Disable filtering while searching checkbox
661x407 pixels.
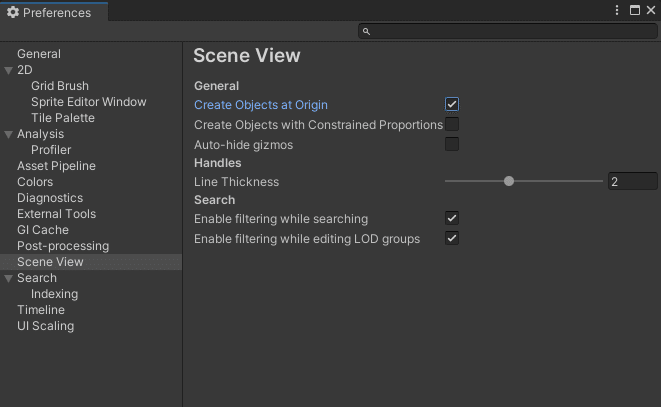click(451, 218)
